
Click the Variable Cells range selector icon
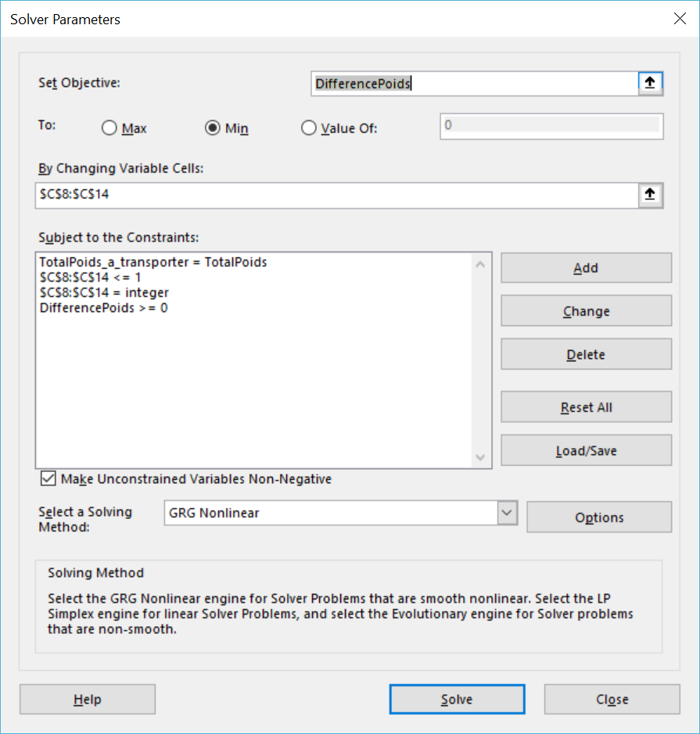650,195
